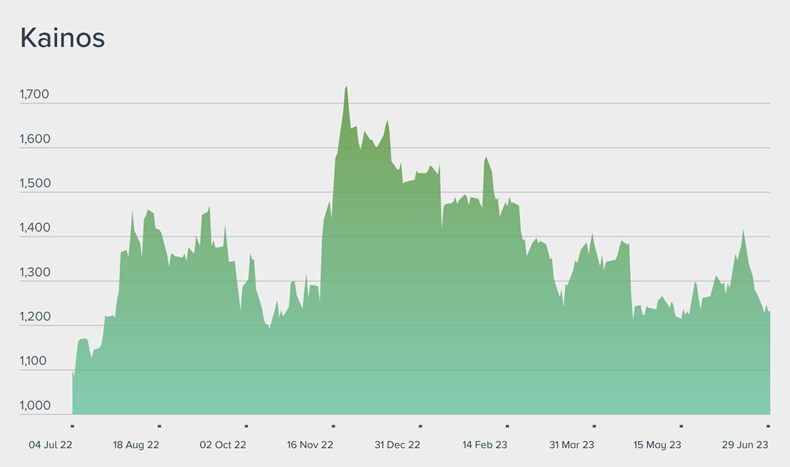
Task: Click the highest peak of the area chart
Action: coord(346,88)
